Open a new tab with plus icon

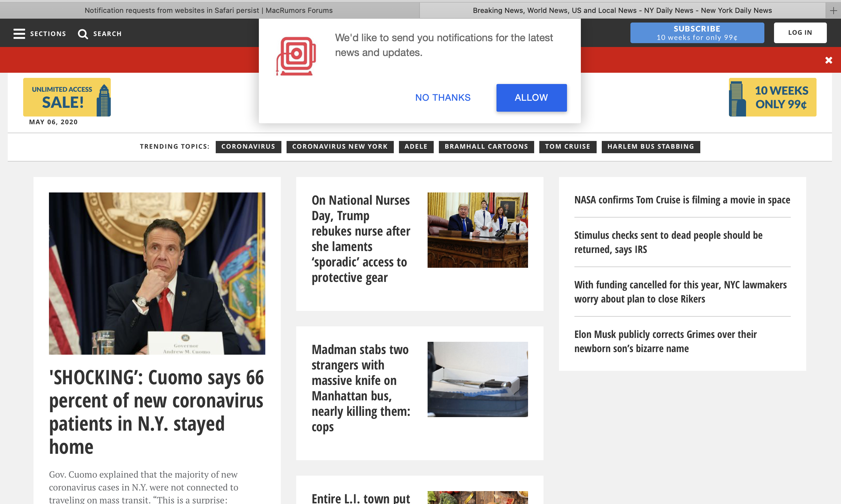pos(833,11)
